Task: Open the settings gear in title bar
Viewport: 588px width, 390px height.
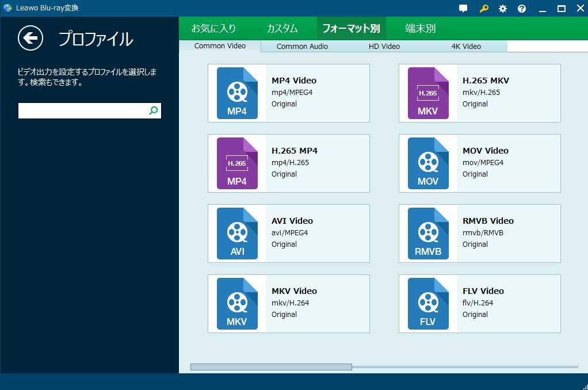Action: pyautogui.click(x=503, y=9)
